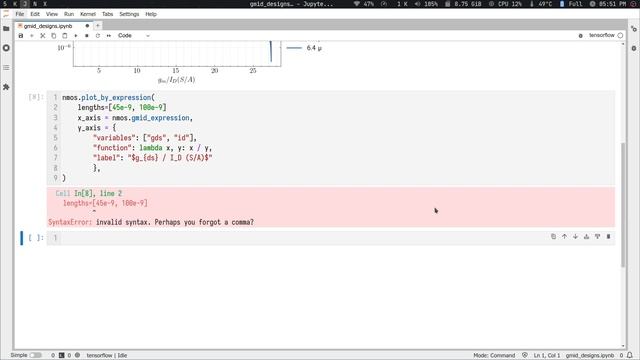The width and height of the screenshot is (640, 360).
Task: Open the Run menu
Action: pyautogui.click(x=69, y=14)
